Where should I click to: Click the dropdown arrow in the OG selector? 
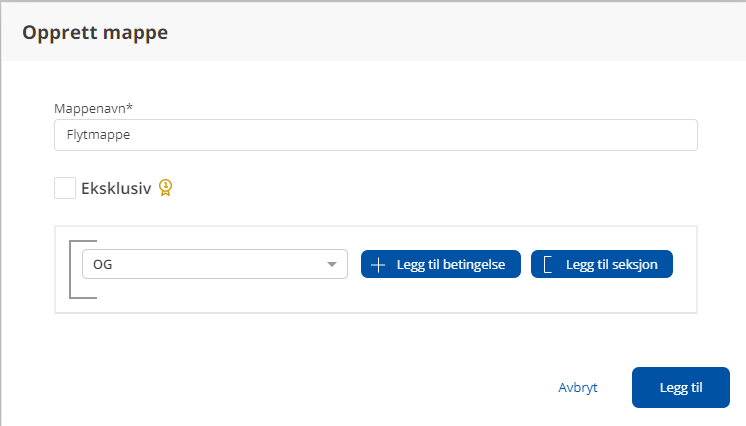pyautogui.click(x=331, y=264)
